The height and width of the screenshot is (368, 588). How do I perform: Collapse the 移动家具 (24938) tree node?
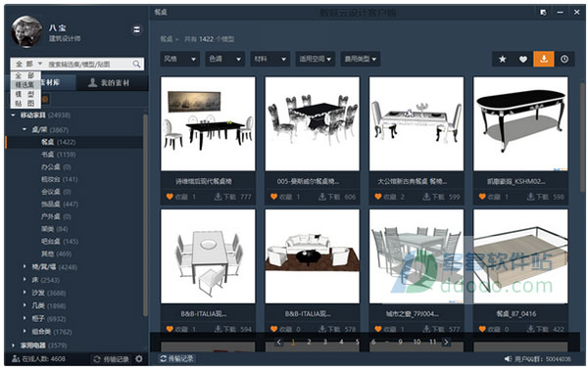tap(13, 115)
